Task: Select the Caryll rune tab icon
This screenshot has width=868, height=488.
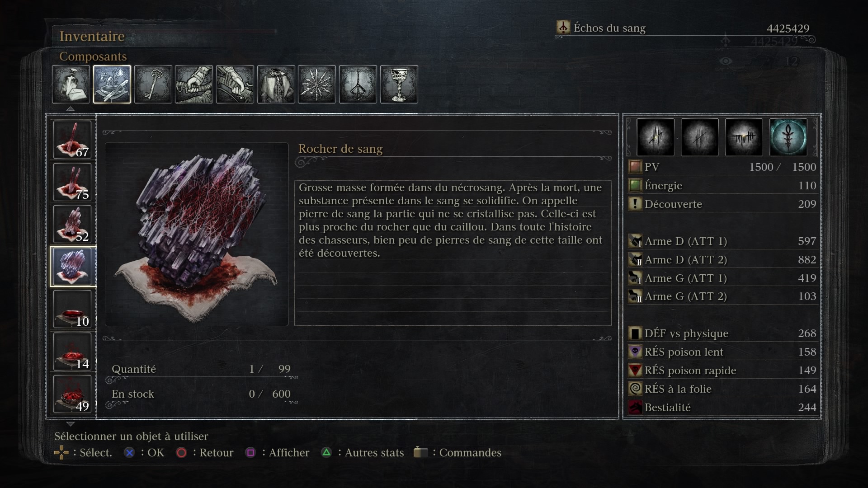Action: tap(358, 84)
